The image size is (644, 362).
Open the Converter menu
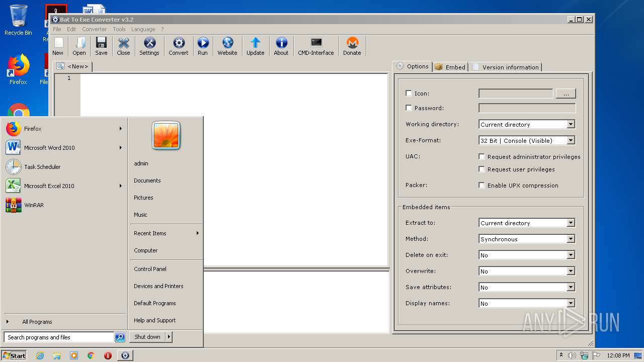pyautogui.click(x=95, y=29)
